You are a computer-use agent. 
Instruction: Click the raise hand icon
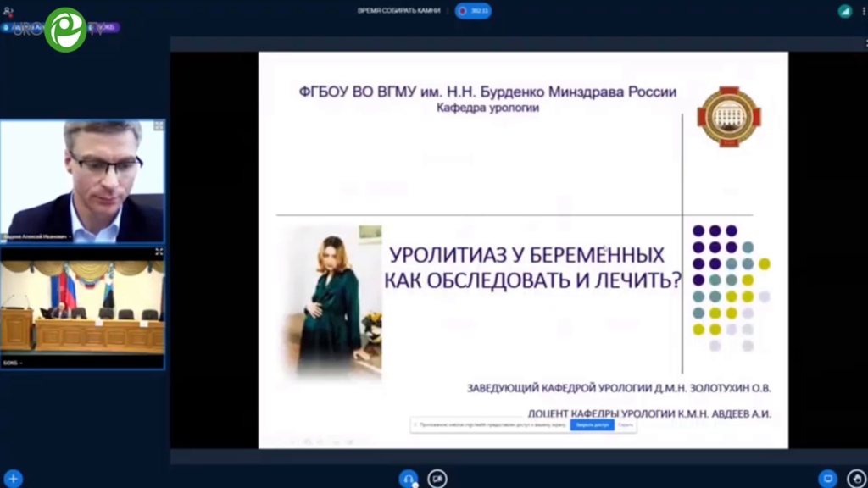click(855, 479)
